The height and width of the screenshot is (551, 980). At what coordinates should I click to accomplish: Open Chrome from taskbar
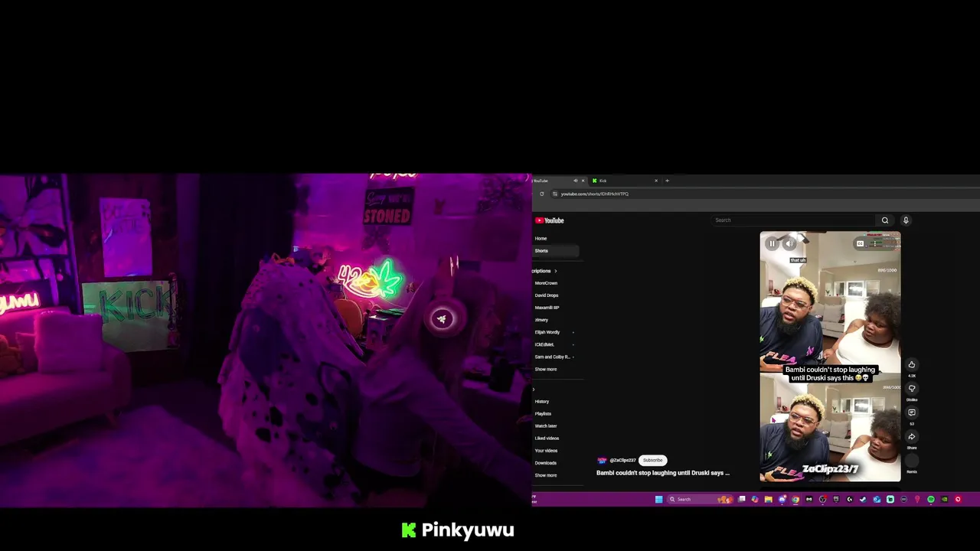tap(795, 499)
